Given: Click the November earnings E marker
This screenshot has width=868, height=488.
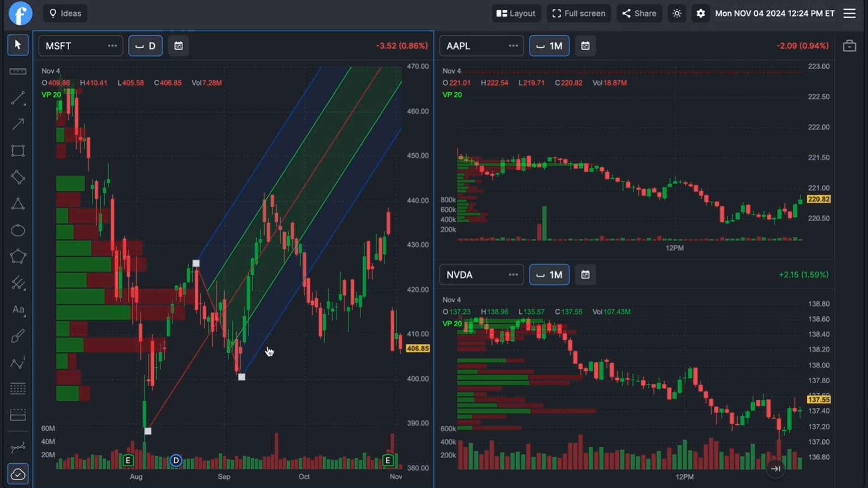Looking at the screenshot, I should 387,460.
